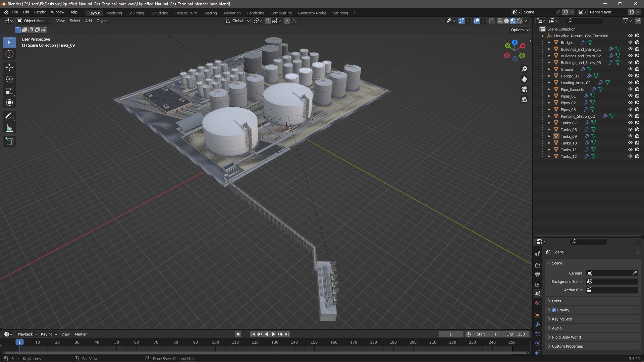The image size is (644, 362).
Task: Disable Hangar_02 in renders
Action: click(637, 76)
